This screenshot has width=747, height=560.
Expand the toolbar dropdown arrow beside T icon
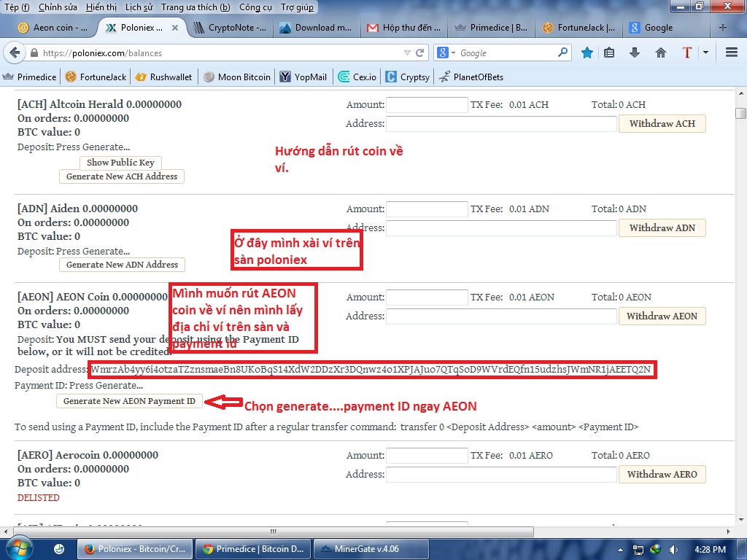[705, 52]
